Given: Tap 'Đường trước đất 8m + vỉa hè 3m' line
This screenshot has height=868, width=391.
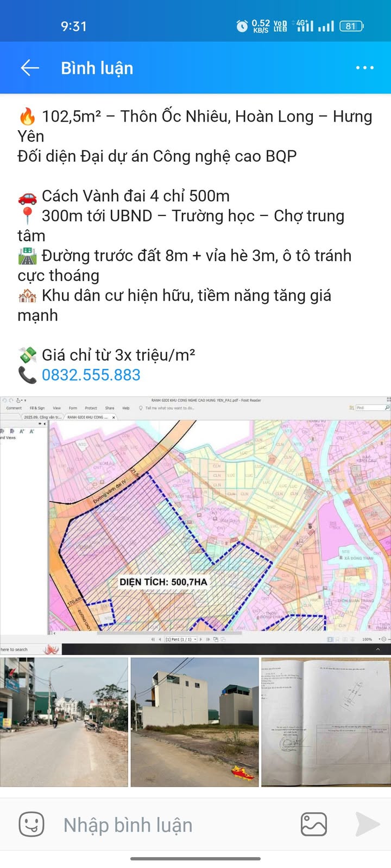Looking at the screenshot, I should tap(185, 265).
